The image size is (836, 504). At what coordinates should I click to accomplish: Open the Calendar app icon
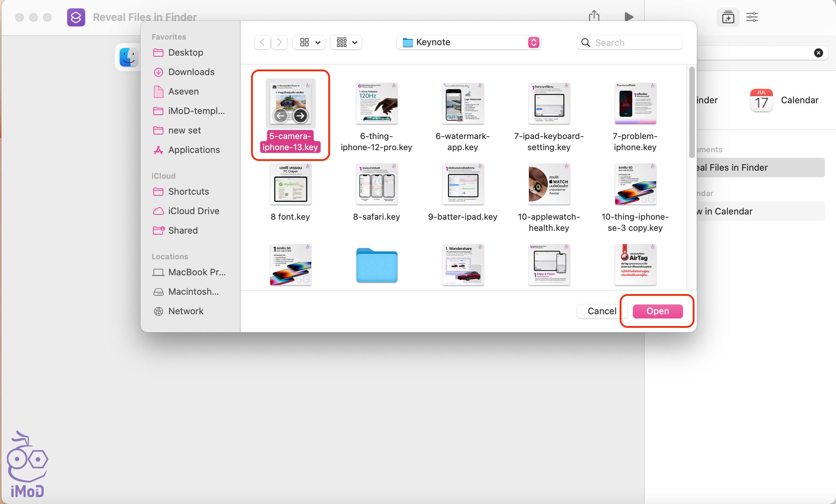761,100
